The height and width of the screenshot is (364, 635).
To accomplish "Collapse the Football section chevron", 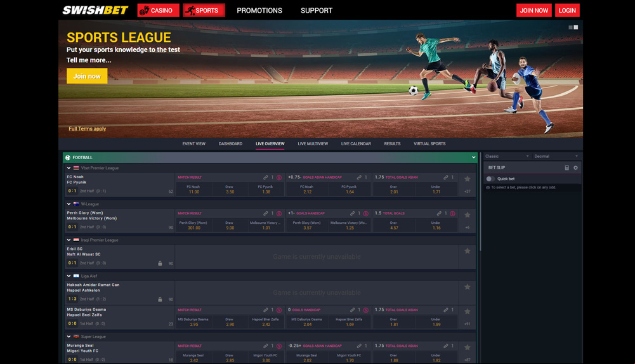I will 473,157.
